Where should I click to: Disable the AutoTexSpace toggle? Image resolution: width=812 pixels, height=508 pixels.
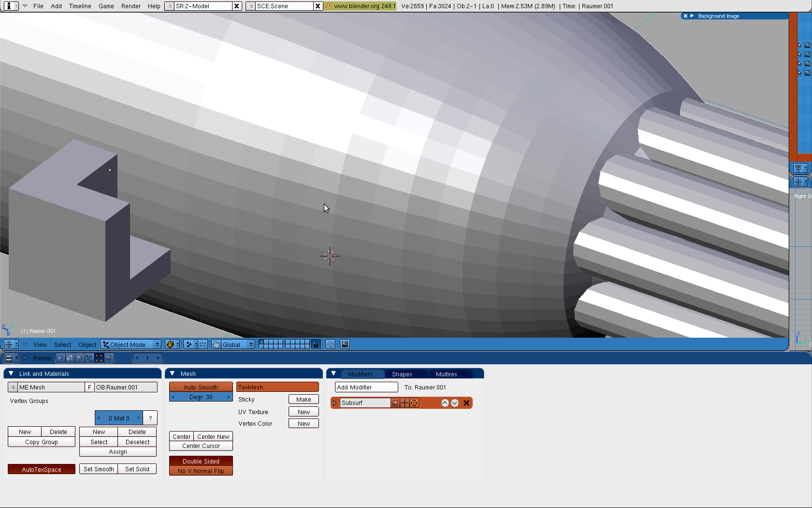click(x=42, y=469)
